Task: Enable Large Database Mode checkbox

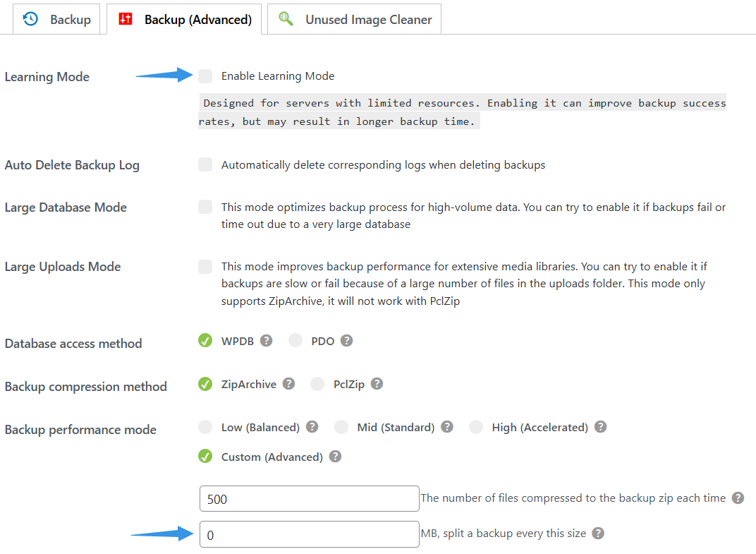Action: point(205,207)
